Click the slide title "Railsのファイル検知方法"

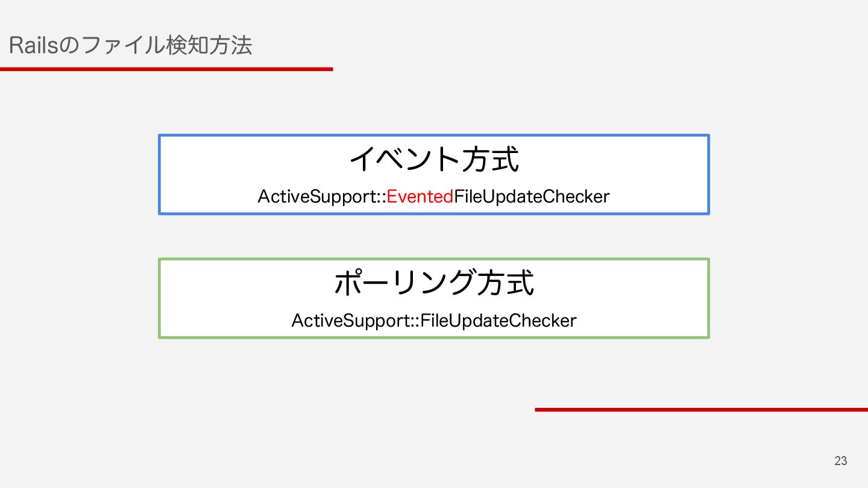pyautogui.click(x=131, y=46)
